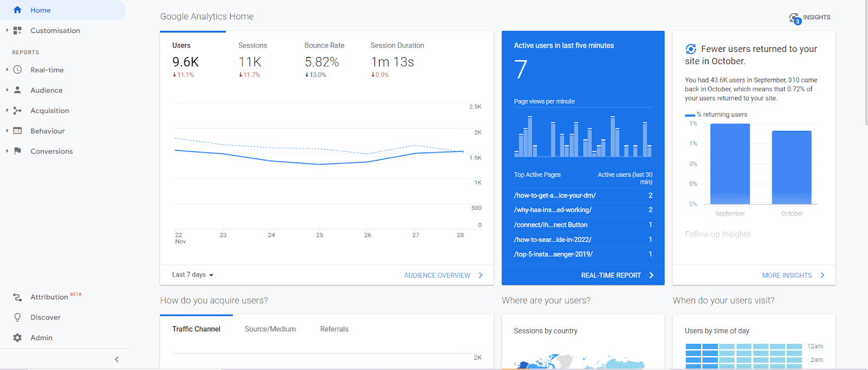Open the Audience Overview link
This screenshot has height=370, width=868.
click(437, 275)
